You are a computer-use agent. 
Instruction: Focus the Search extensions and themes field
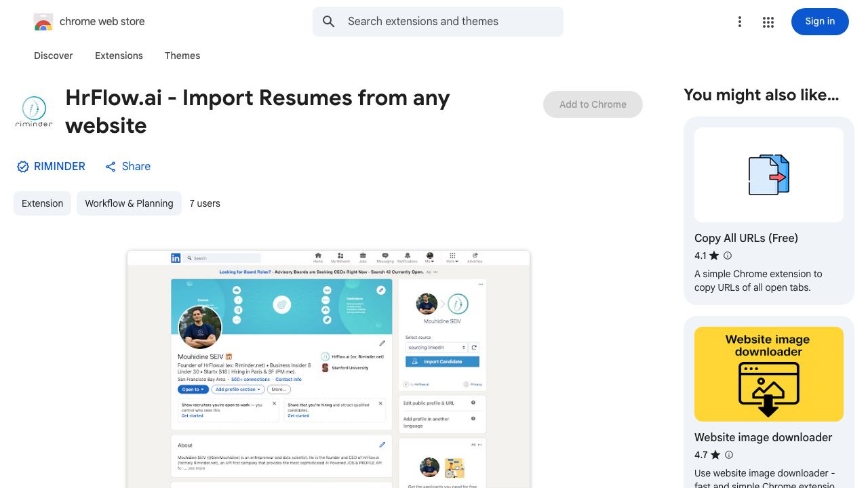(x=438, y=22)
